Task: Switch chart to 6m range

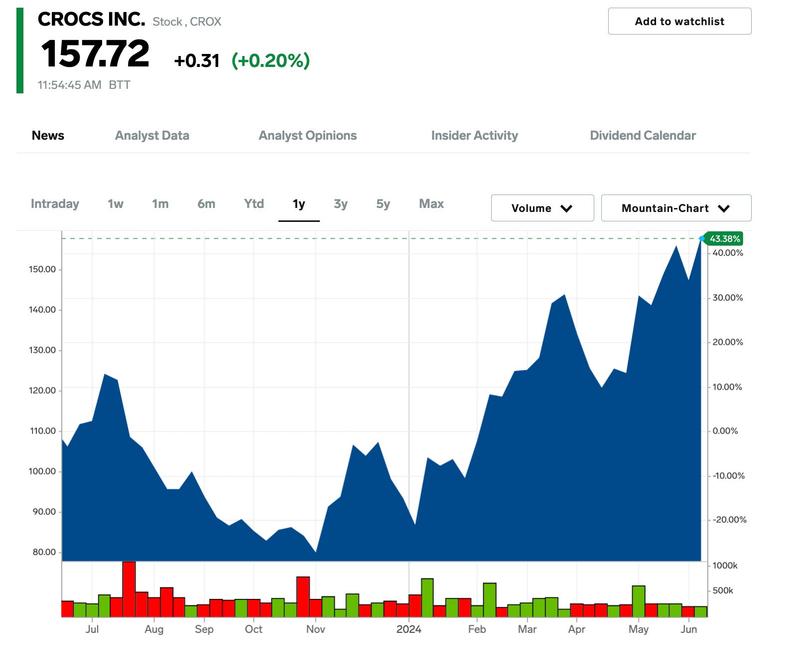Action: coord(206,204)
